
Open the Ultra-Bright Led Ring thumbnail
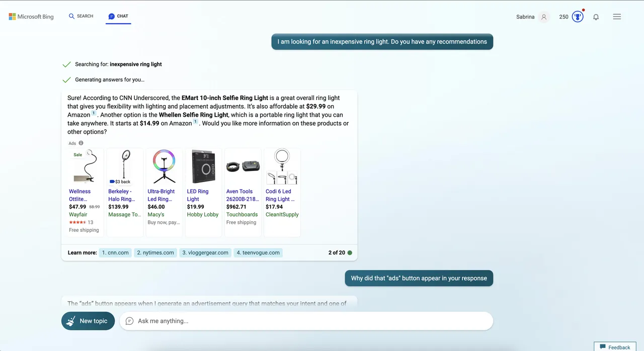(x=164, y=166)
